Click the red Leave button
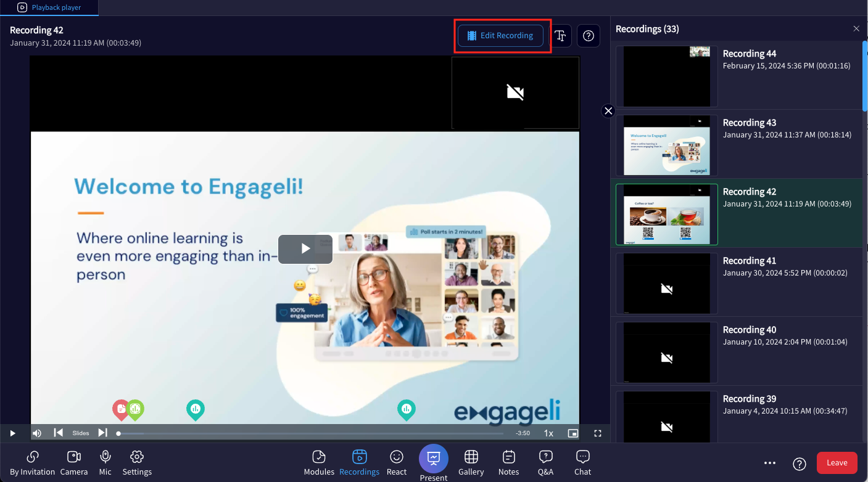 click(x=837, y=462)
